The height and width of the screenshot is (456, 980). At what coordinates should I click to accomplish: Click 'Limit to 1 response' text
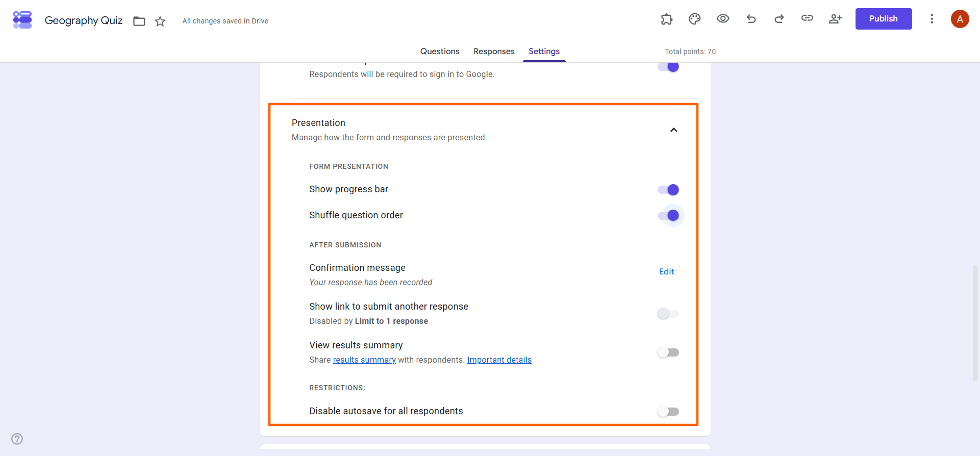(391, 321)
